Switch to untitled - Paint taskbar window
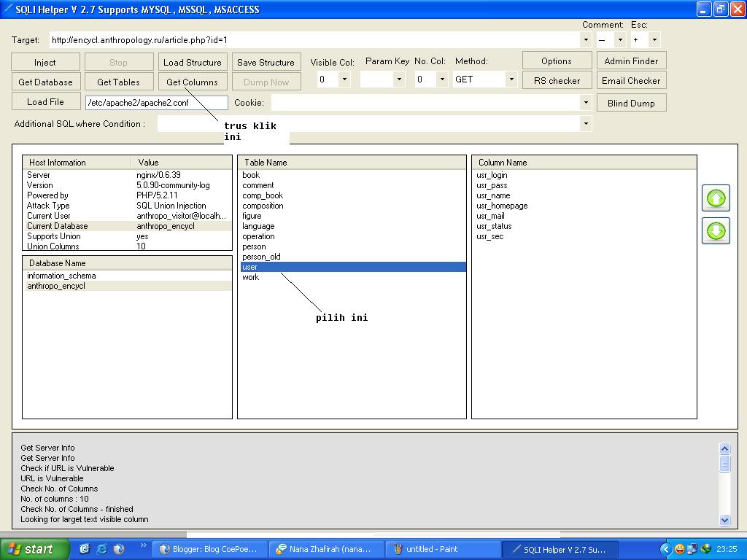 point(443,549)
